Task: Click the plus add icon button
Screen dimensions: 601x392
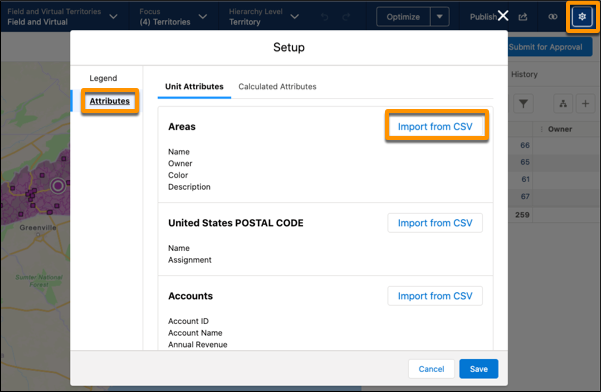Action: point(585,103)
